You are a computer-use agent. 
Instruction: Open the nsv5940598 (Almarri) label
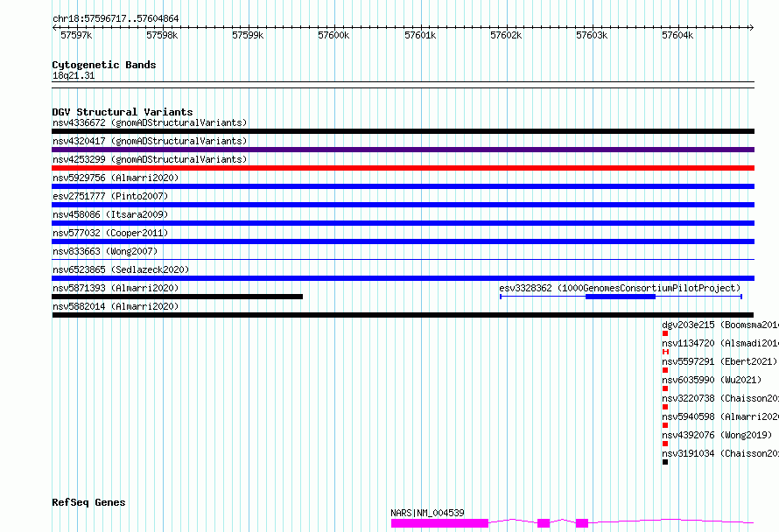[x=719, y=416]
